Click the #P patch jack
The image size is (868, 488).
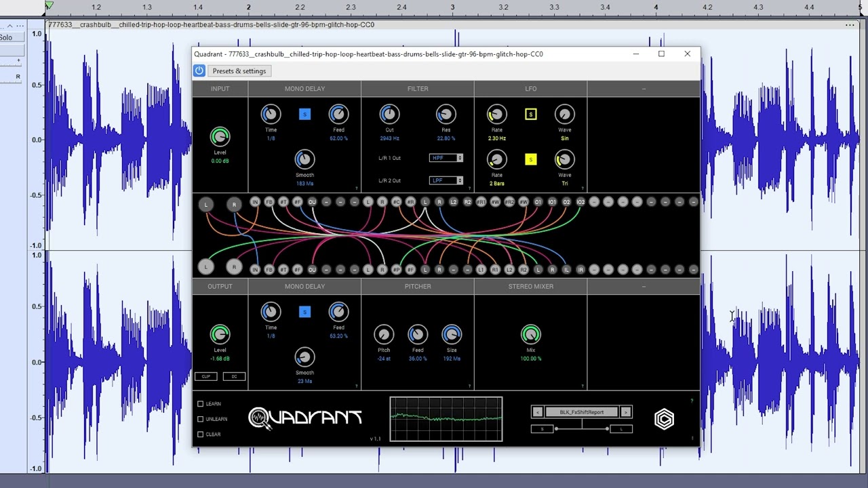click(x=397, y=269)
